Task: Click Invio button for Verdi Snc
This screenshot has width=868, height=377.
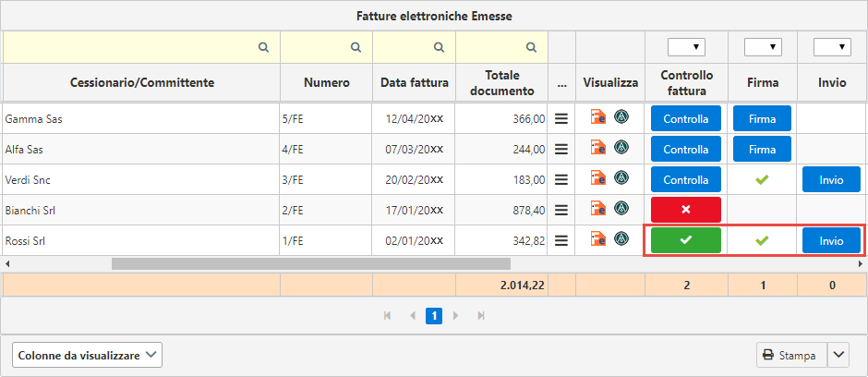Action: coord(832,179)
